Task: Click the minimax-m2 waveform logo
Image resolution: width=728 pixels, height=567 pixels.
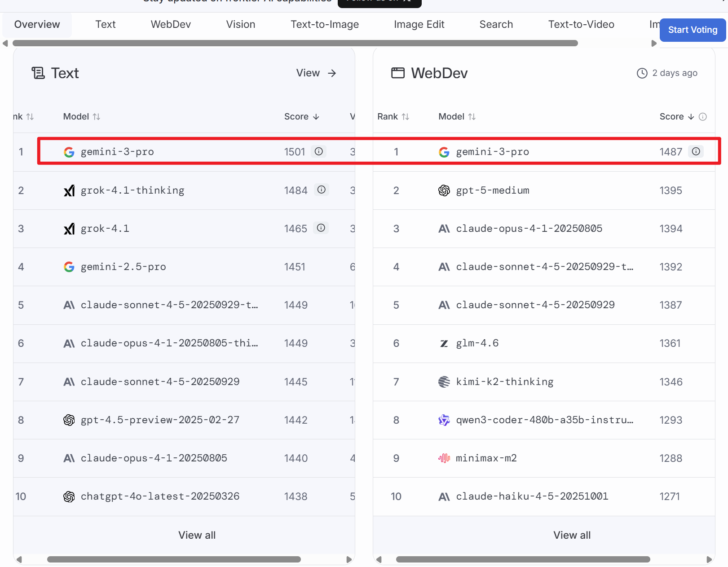Action: click(x=444, y=458)
